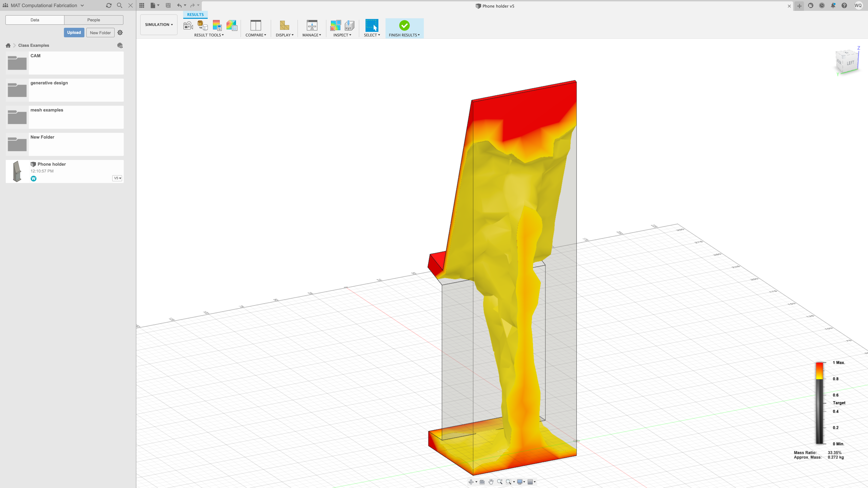Click the Compare split-window icon

click(x=255, y=26)
